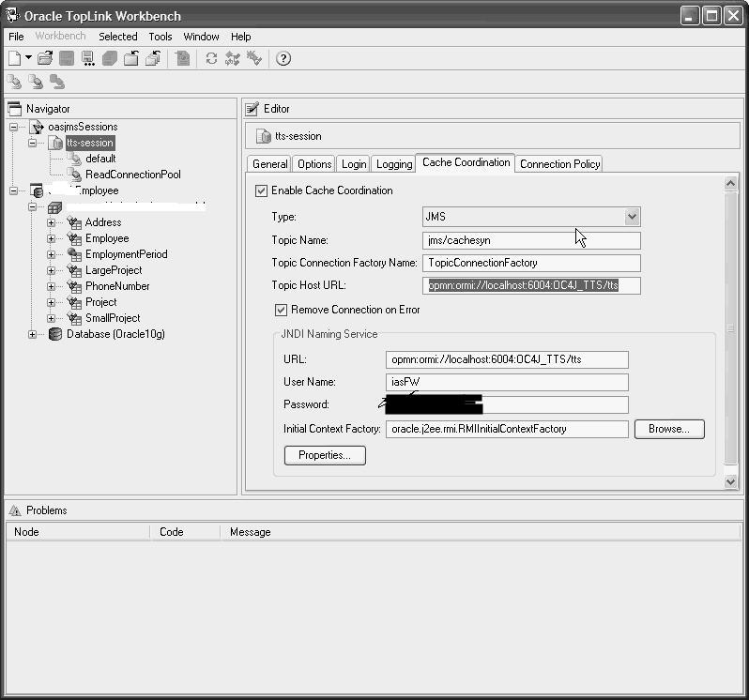
Task: Click the oasjmsSessions configuration icon
Action: click(37, 127)
